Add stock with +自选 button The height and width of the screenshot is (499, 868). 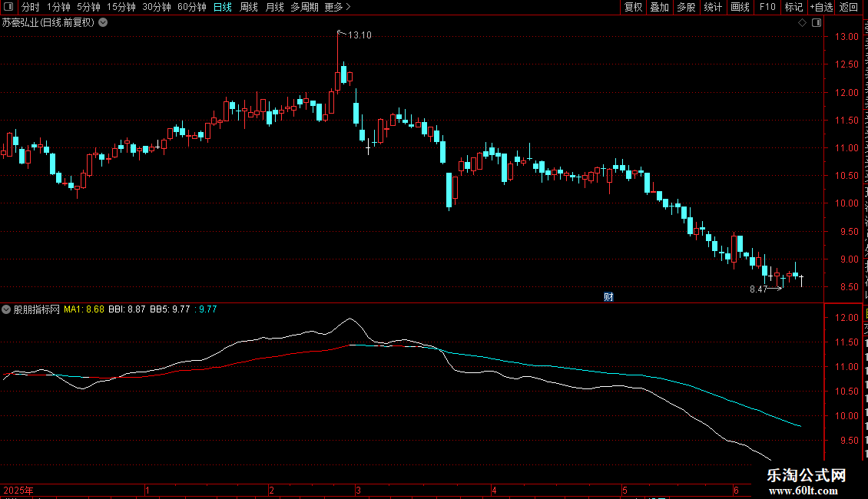coord(821,7)
